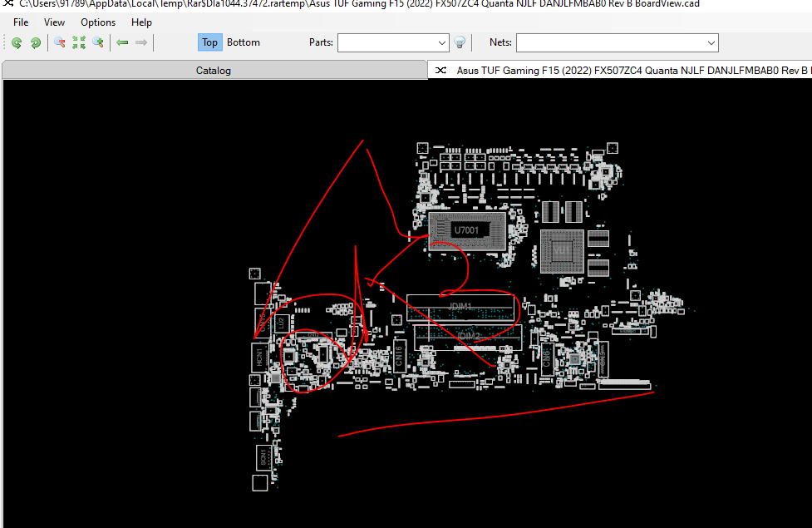812x528 pixels.
Task: Select the HCN1 connector on board
Action: 260,357
